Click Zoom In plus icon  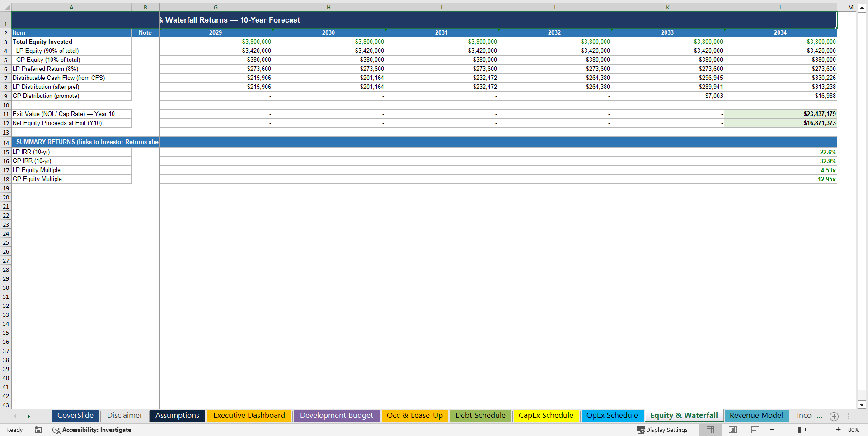pyautogui.click(x=838, y=430)
